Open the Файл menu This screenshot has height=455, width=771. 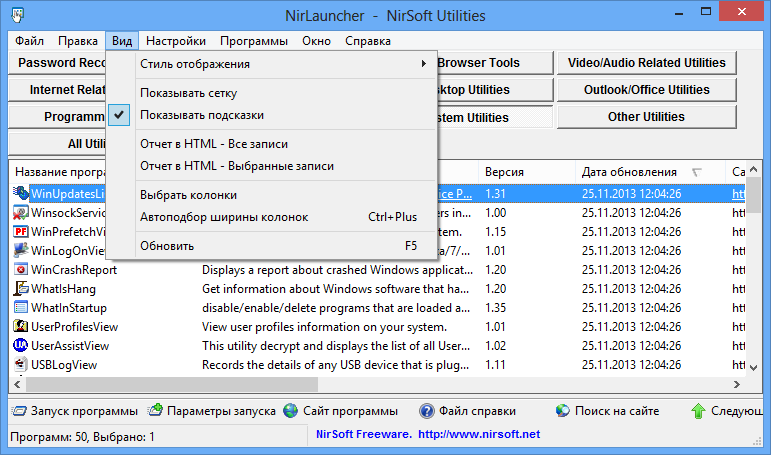(30, 41)
